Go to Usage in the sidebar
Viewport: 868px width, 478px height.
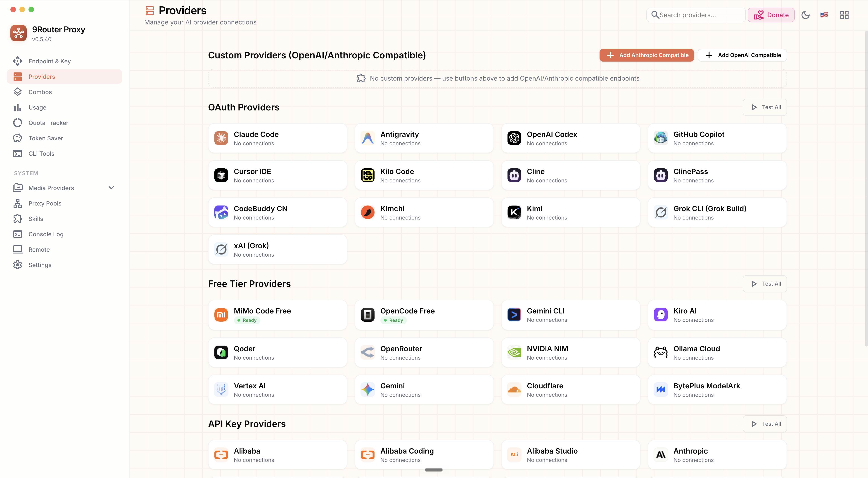[64, 107]
